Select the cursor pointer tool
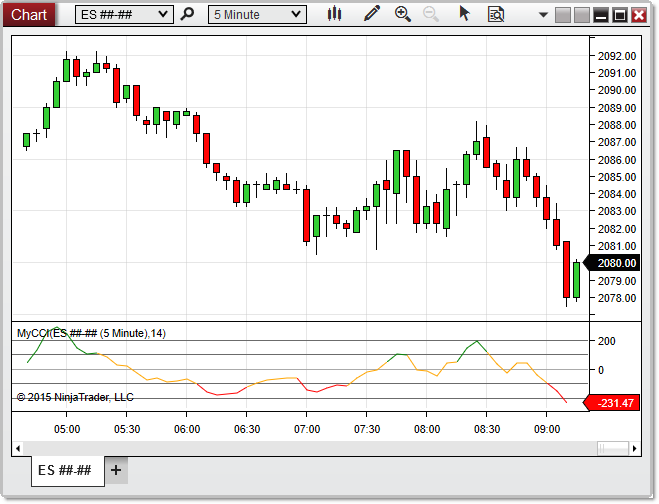The height and width of the screenshot is (504, 659). point(464,14)
